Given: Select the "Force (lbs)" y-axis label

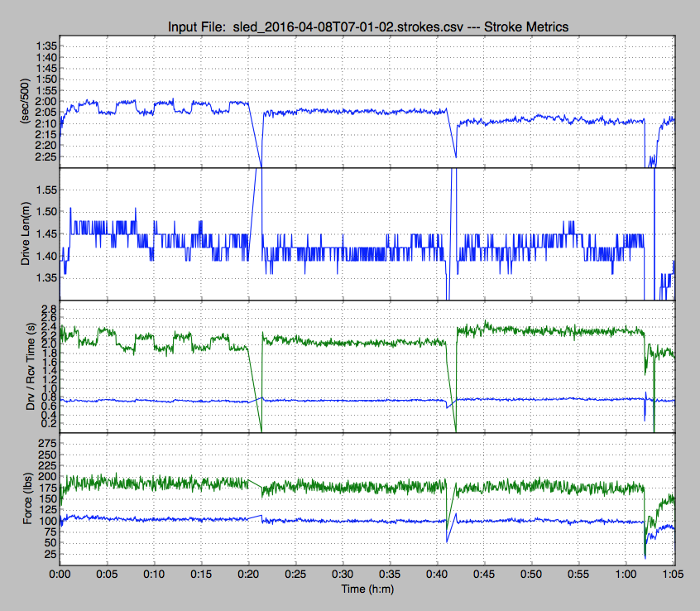Looking at the screenshot, I should click(x=24, y=498).
